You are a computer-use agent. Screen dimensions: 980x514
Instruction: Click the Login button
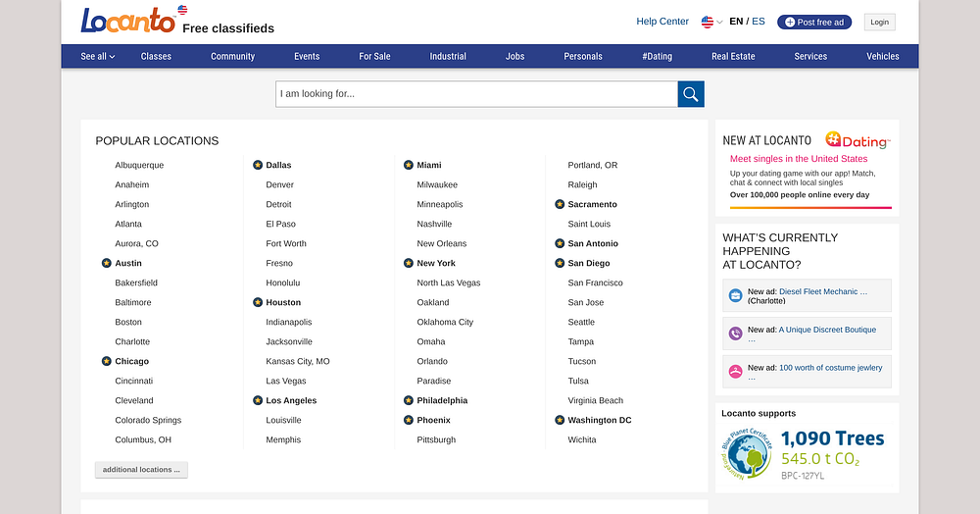tap(879, 22)
